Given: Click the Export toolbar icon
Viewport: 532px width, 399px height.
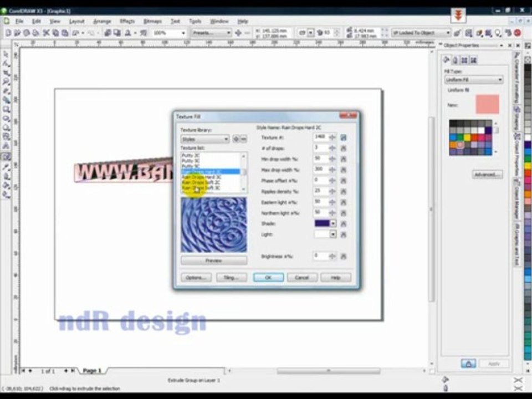Looking at the screenshot, I should [x=117, y=33].
